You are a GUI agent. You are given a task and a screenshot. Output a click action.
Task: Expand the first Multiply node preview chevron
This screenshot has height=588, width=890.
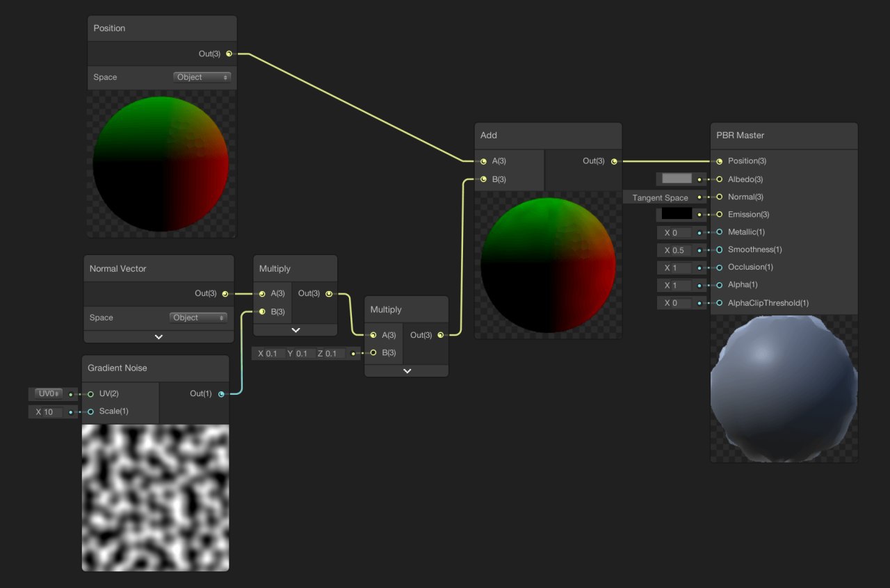296,330
